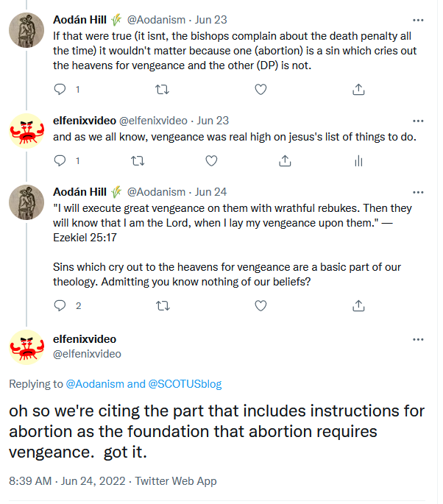The width and height of the screenshot is (443, 504).
Task: Open Aodán Hill's avatar on the first tweet
Action: click(x=27, y=31)
